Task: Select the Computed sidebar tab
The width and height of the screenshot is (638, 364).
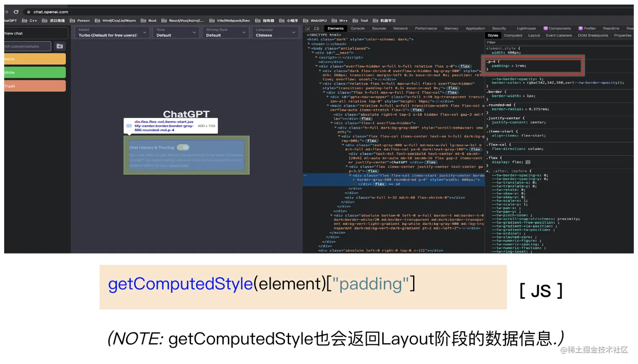Action: tap(513, 35)
